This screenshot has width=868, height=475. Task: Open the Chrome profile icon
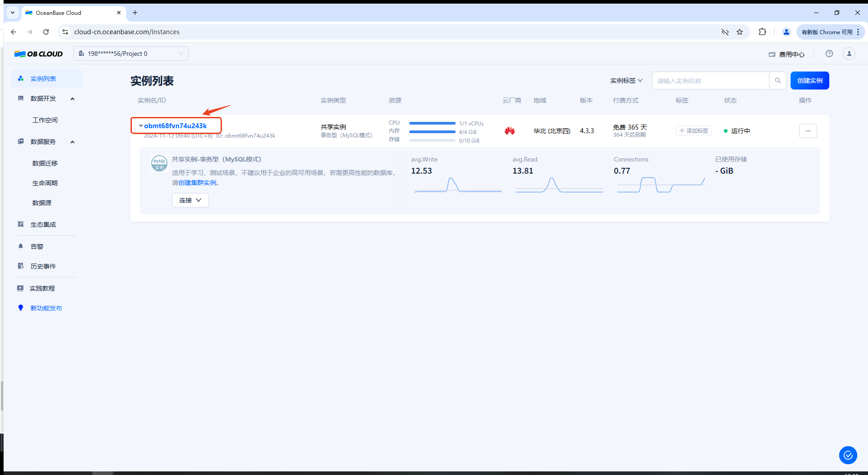click(787, 32)
